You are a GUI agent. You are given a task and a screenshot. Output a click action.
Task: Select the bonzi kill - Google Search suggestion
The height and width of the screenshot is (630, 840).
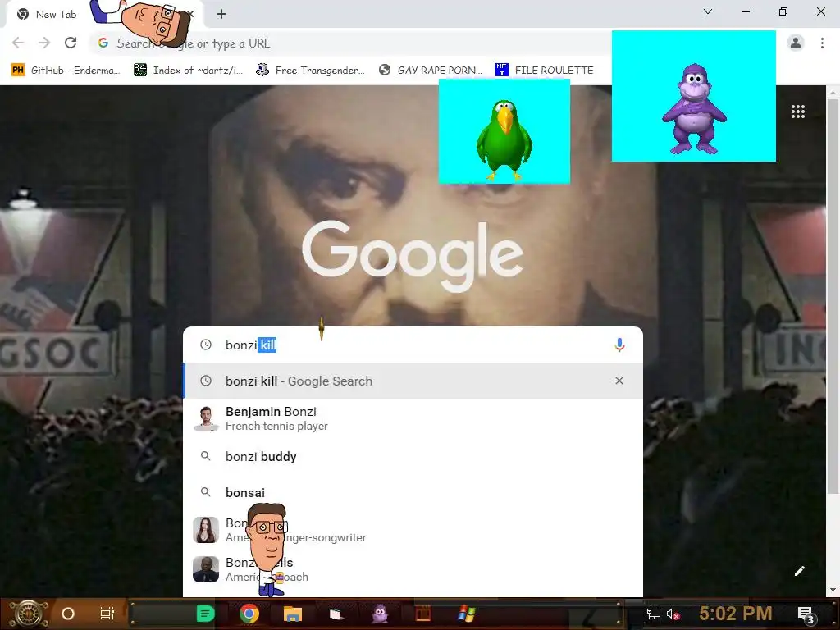pos(413,381)
